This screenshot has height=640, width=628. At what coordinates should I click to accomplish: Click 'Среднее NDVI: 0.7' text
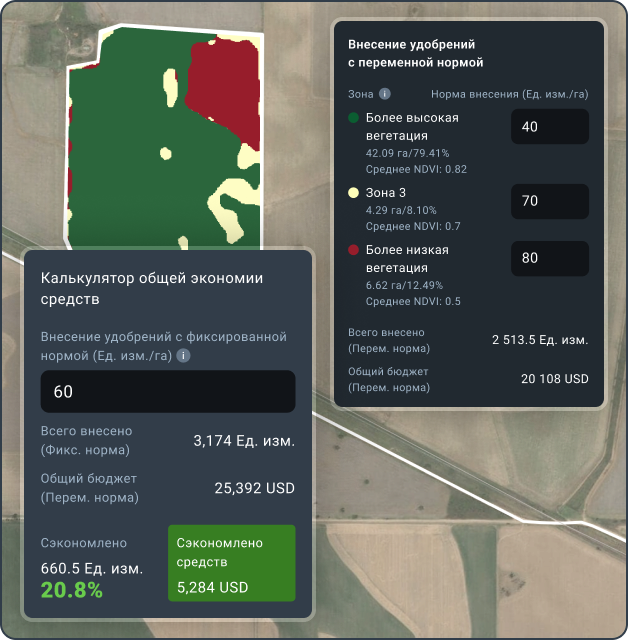point(413,227)
